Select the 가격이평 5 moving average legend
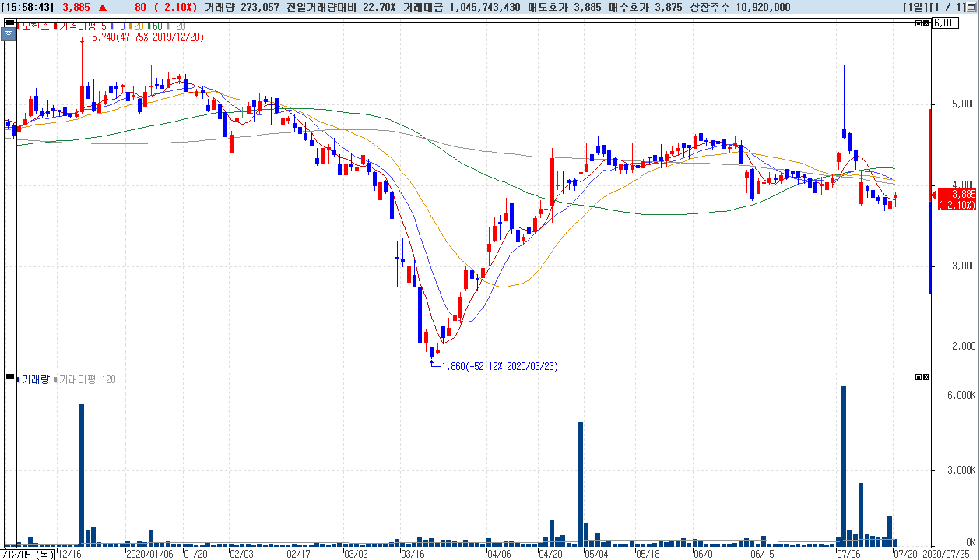The image size is (980, 560). (x=81, y=26)
